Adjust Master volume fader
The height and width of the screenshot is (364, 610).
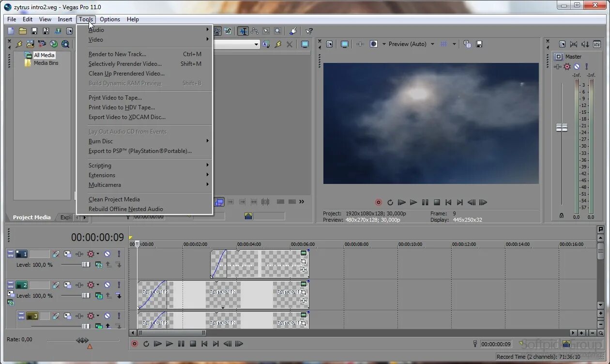coord(562,127)
